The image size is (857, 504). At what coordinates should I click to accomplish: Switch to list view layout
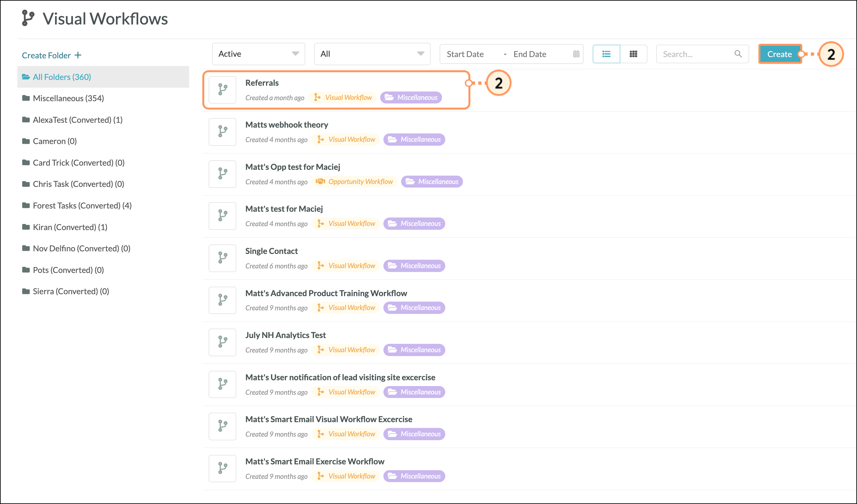point(606,54)
